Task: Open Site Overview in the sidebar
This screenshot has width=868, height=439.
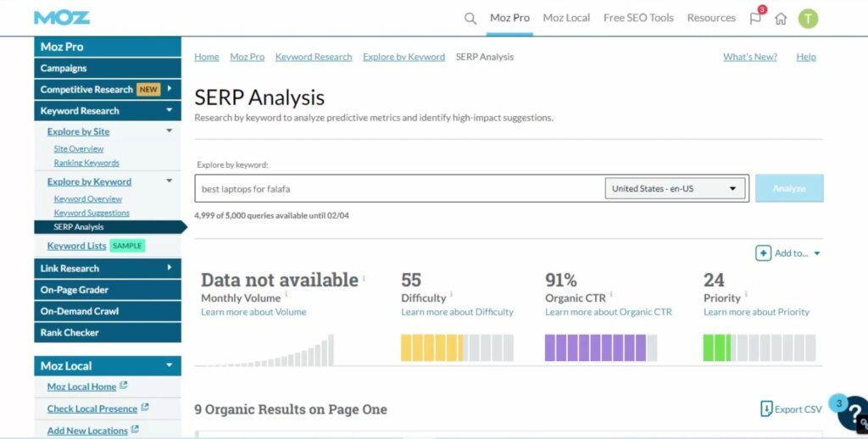Action: tap(79, 148)
